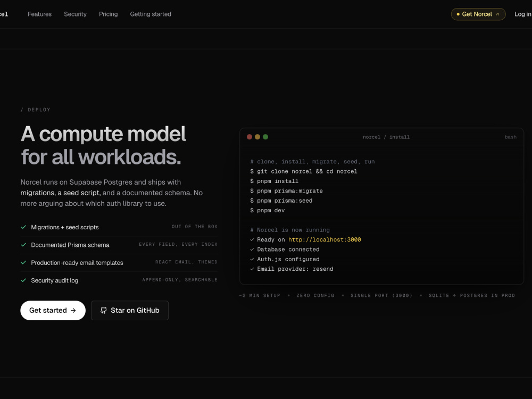This screenshot has height=399, width=532.
Task: Click the pnpm install command line
Action: click(274, 181)
